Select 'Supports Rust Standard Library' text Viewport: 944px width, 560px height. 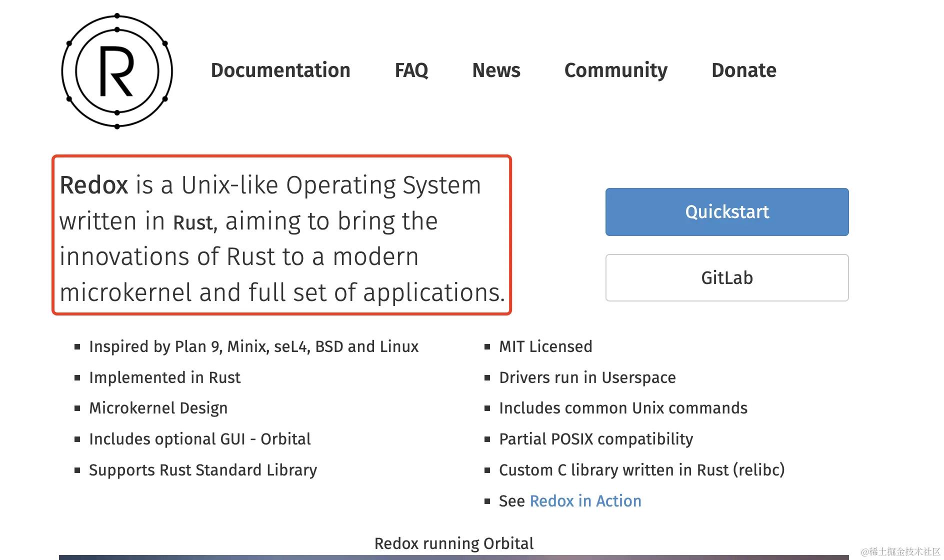pos(203,470)
